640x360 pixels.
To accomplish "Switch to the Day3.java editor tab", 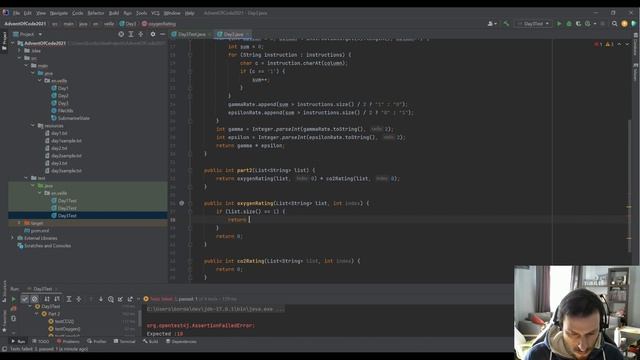I will pos(233,34).
